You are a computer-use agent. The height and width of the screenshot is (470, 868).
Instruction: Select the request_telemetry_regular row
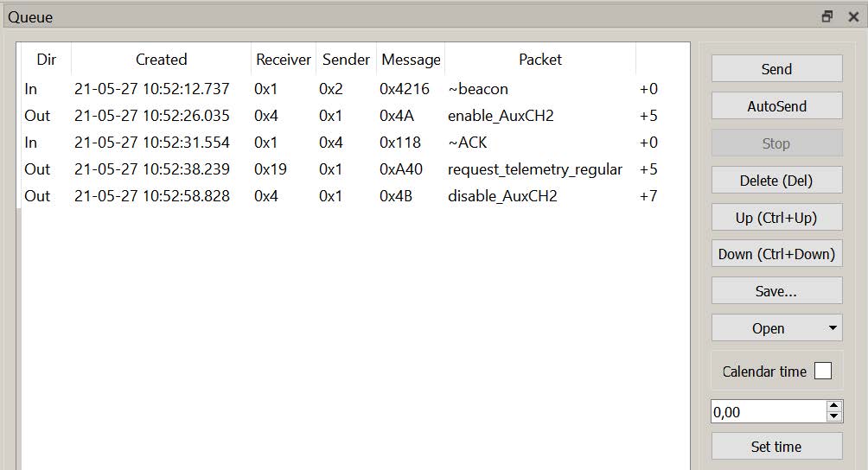tap(534, 169)
